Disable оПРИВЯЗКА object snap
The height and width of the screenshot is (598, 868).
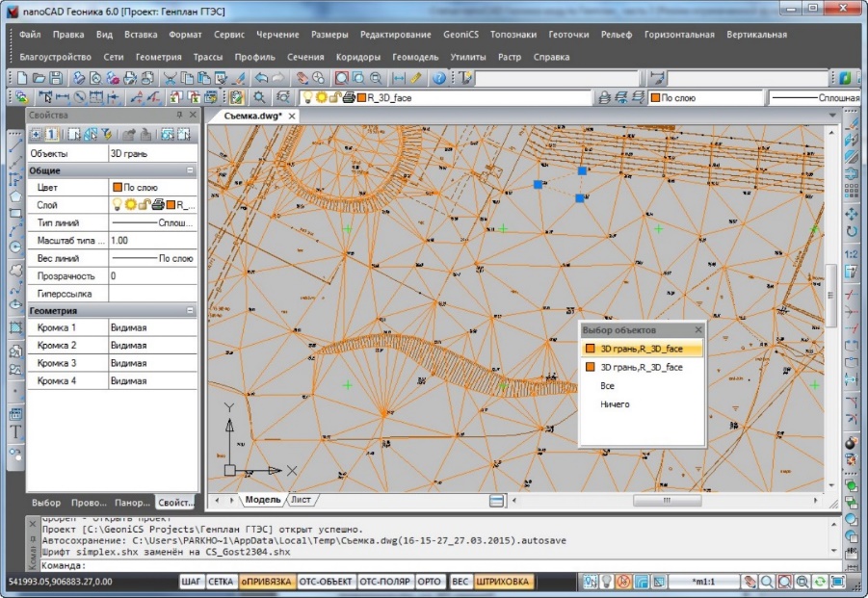click(266, 582)
